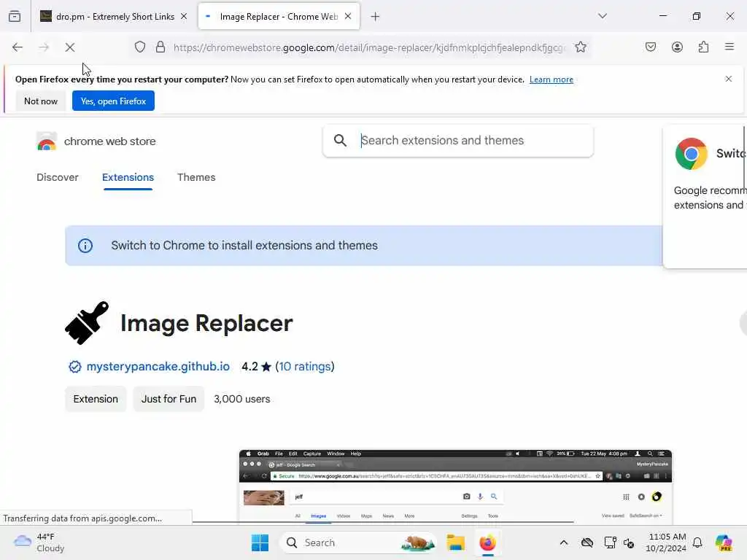Open File Explorer from taskbar
747x560 pixels.
coord(455,542)
